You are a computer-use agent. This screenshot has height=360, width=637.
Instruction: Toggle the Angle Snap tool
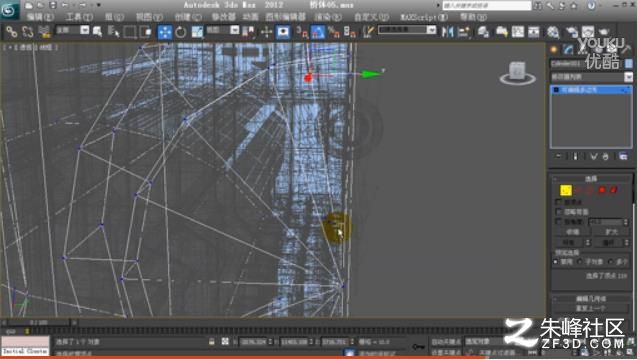[x=317, y=32]
